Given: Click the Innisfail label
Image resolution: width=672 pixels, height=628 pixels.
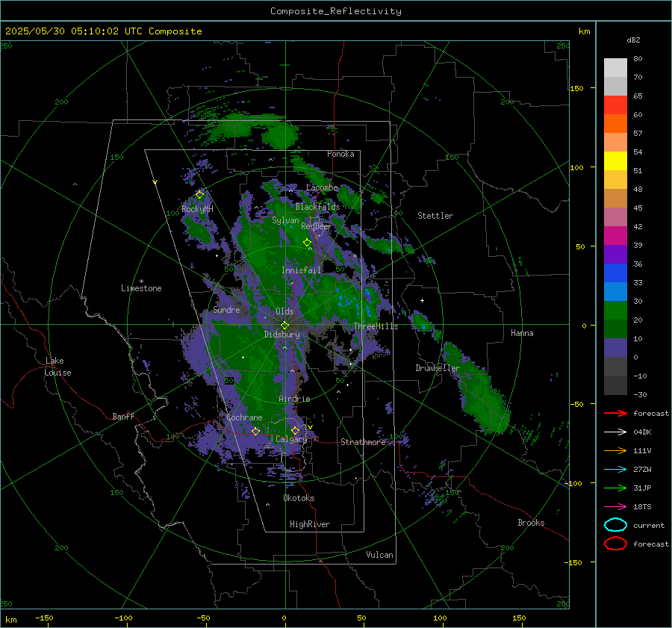Looking at the screenshot, I should tap(302, 270).
